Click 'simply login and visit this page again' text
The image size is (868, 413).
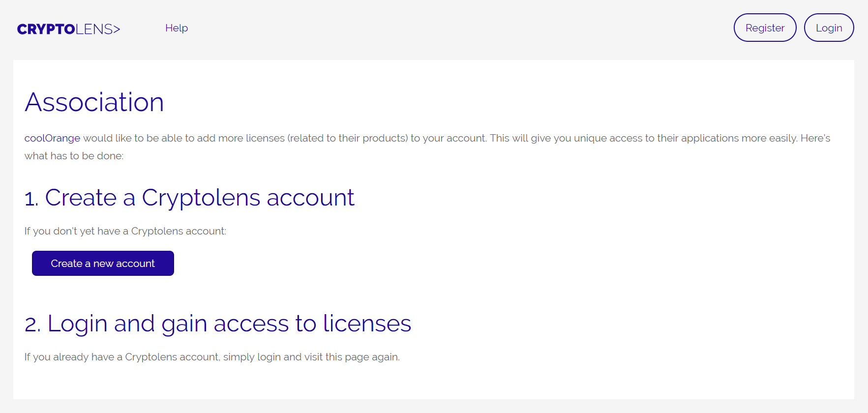coord(311,357)
